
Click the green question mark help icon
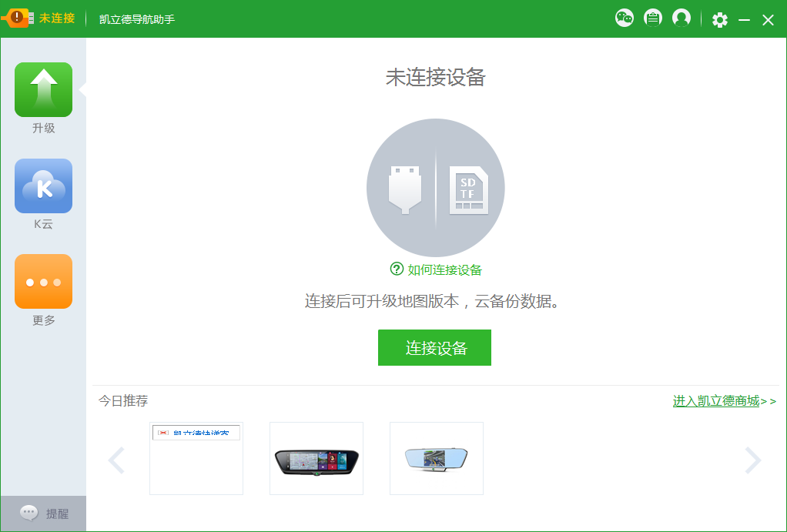(x=397, y=269)
